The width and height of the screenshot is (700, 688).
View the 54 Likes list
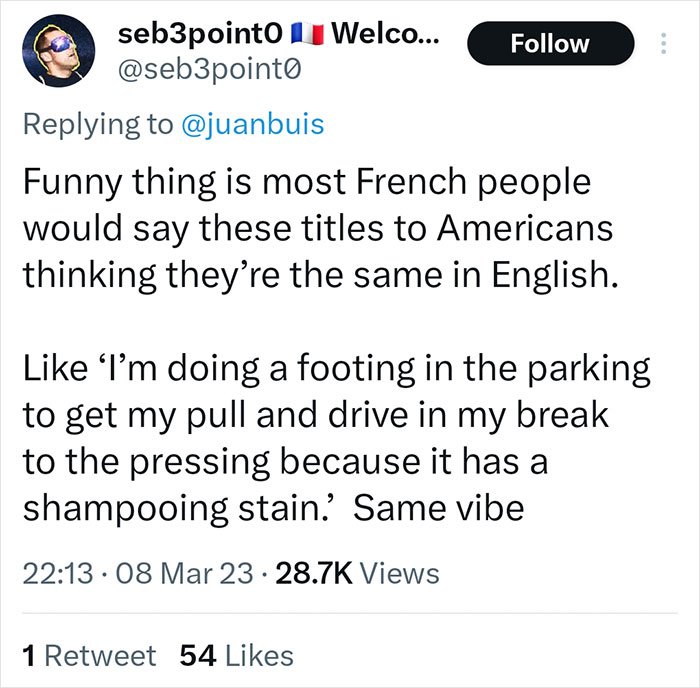pos(237,655)
